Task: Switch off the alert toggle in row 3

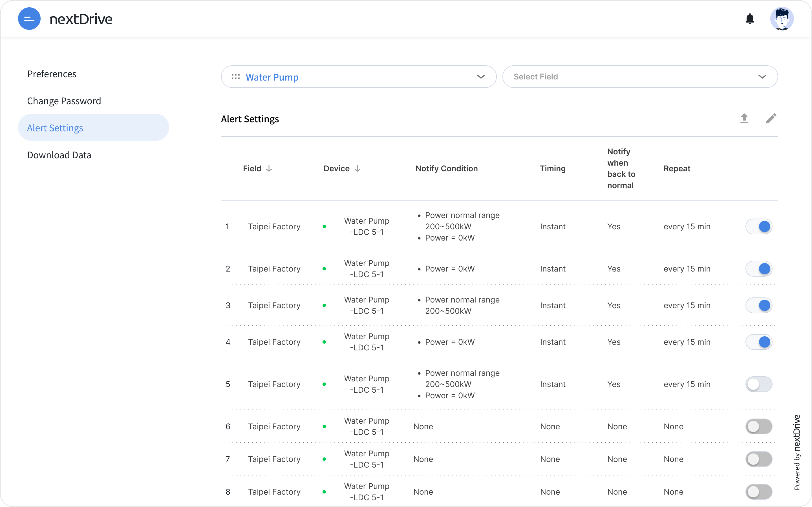Action: [759, 306]
